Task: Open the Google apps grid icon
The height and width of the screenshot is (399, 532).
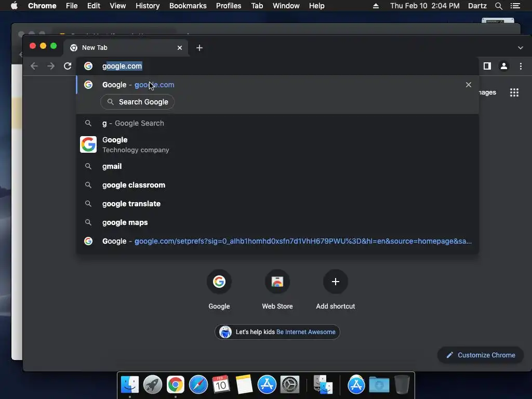Action: pyautogui.click(x=514, y=92)
